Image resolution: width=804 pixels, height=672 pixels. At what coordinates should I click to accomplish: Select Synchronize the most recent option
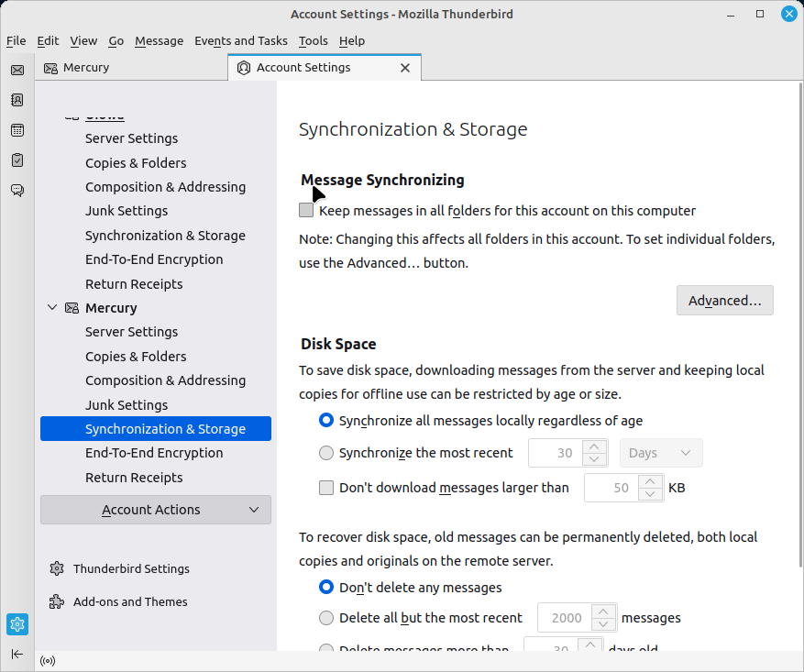(326, 453)
